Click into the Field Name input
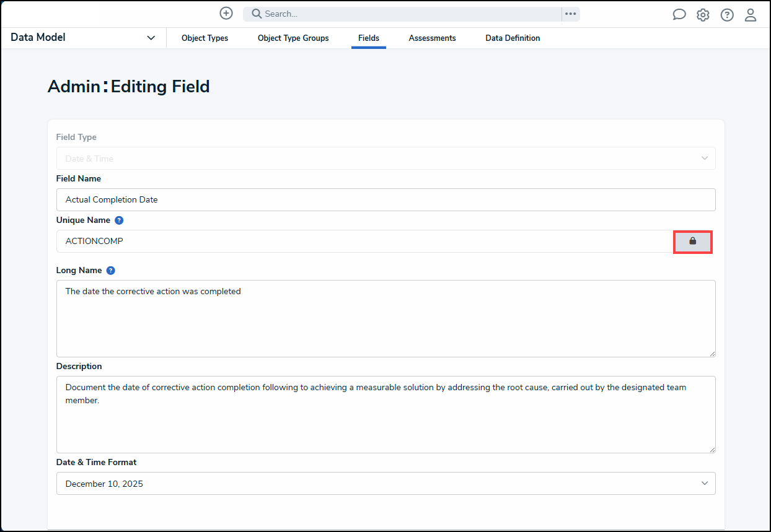This screenshot has width=771, height=532. (x=385, y=200)
